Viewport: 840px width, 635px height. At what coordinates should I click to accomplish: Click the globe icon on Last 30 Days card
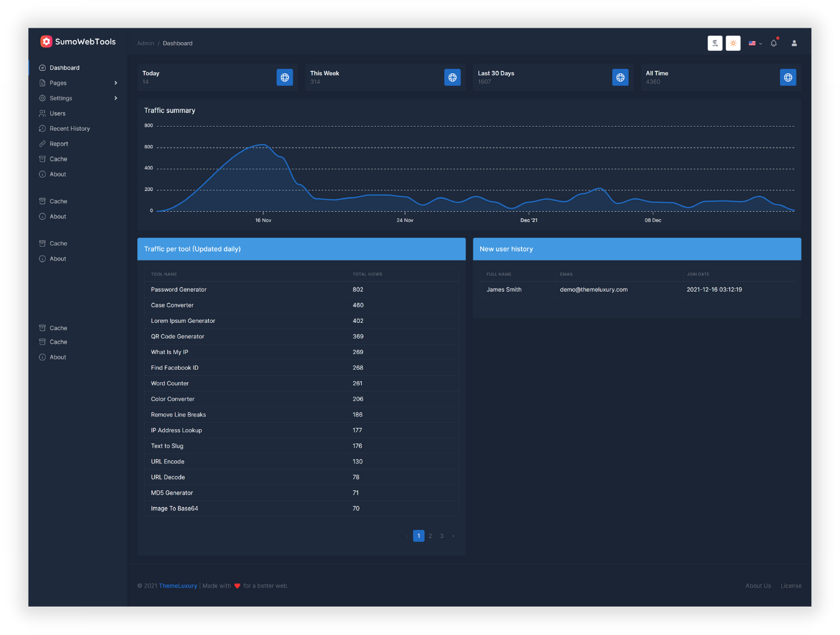[620, 77]
